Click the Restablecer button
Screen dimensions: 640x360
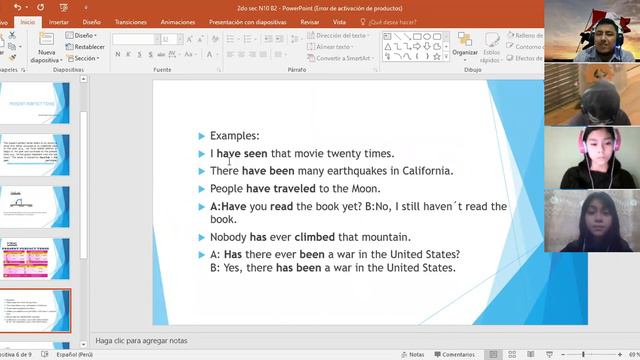click(85, 47)
